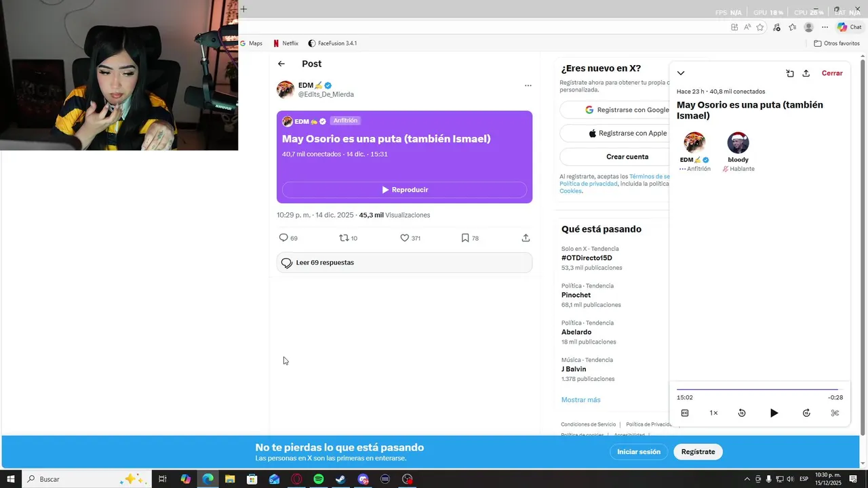The width and height of the screenshot is (868, 488).
Task: Open the favorites list icon
Action: (x=792, y=27)
